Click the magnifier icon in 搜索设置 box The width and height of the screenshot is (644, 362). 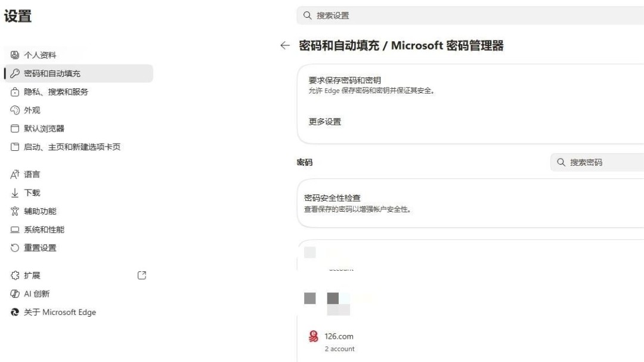307,16
